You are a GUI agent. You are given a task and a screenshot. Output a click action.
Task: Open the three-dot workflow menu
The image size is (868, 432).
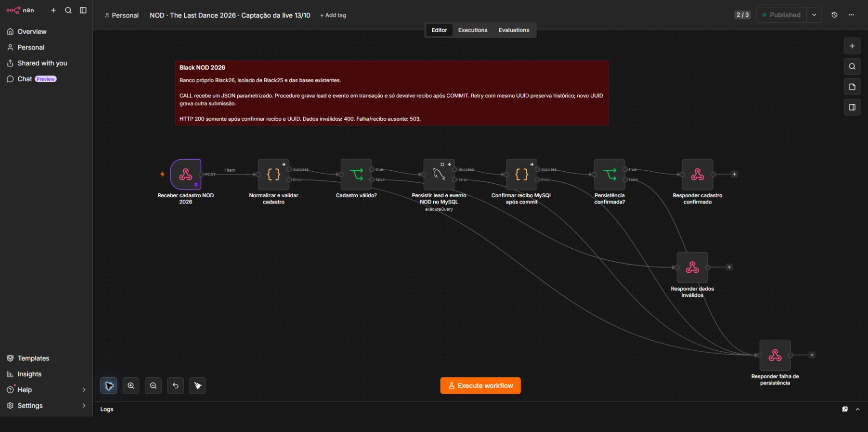click(851, 15)
